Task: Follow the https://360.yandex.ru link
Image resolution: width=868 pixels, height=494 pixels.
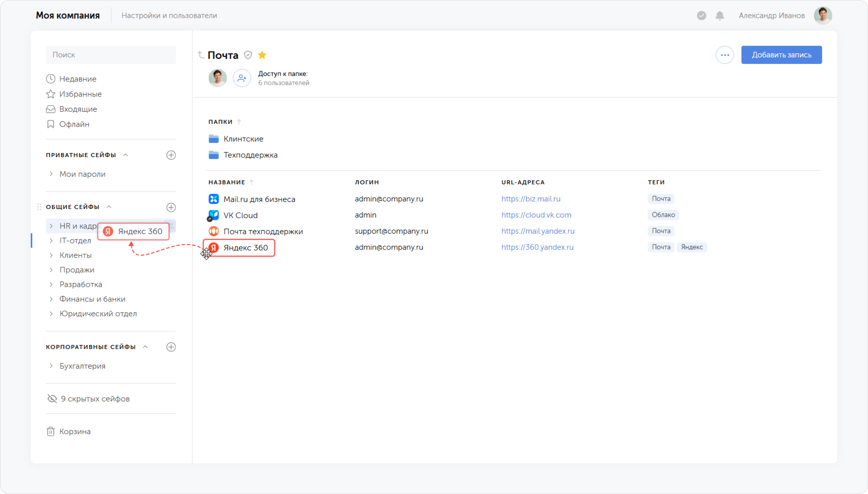Action: click(537, 247)
